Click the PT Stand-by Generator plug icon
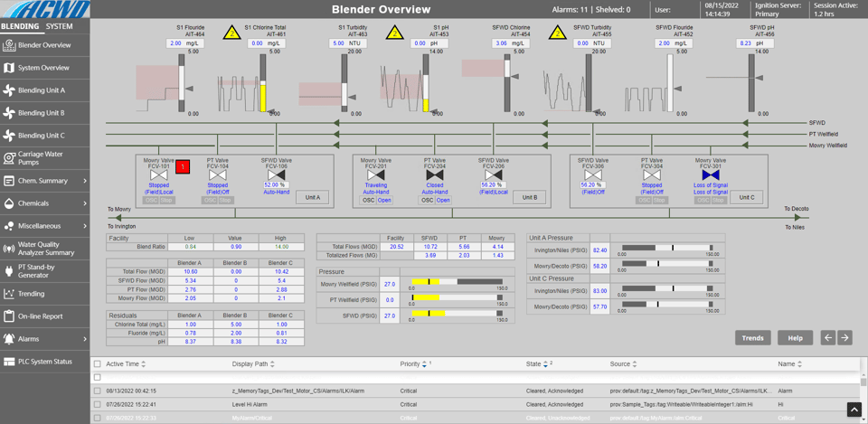 click(x=8, y=271)
